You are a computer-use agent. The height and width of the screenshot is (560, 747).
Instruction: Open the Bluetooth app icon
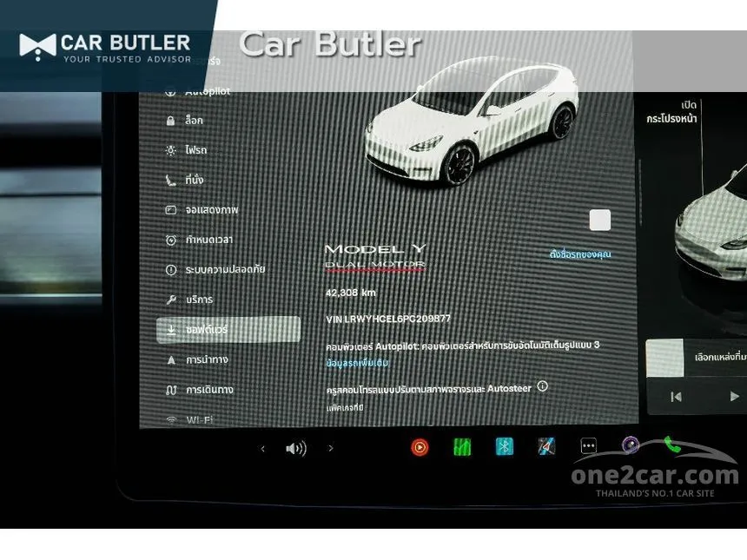tap(505, 446)
